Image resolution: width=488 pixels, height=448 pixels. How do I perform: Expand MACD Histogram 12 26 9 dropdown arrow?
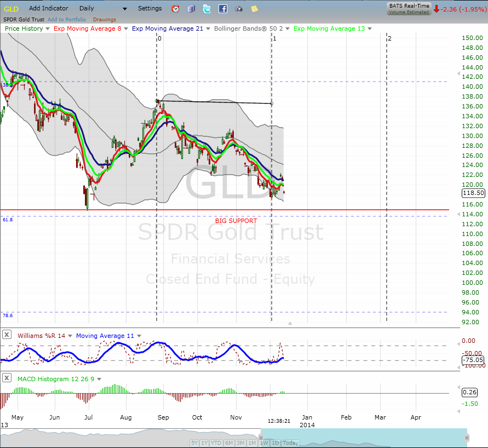99,379
